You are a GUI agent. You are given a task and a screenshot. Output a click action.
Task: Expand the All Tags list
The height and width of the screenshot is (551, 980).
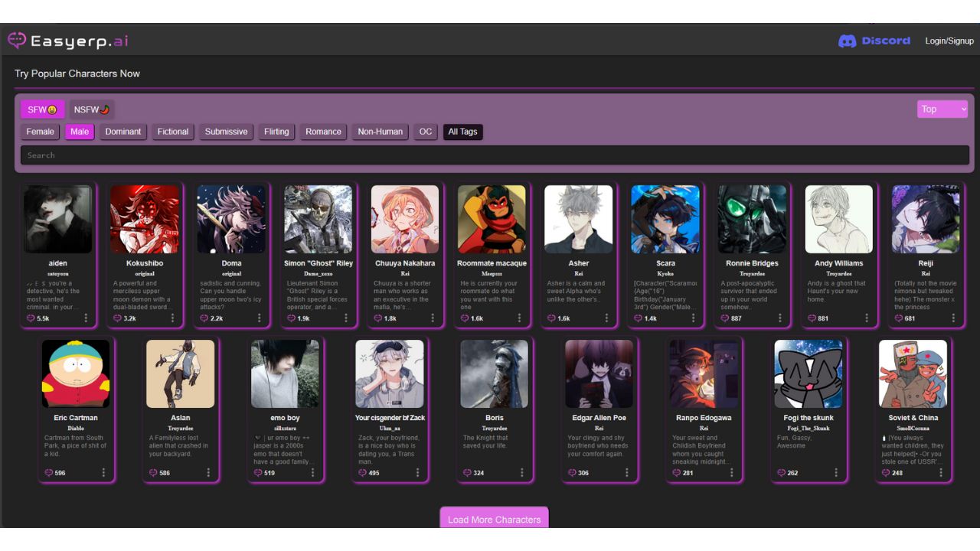(462, 132)
